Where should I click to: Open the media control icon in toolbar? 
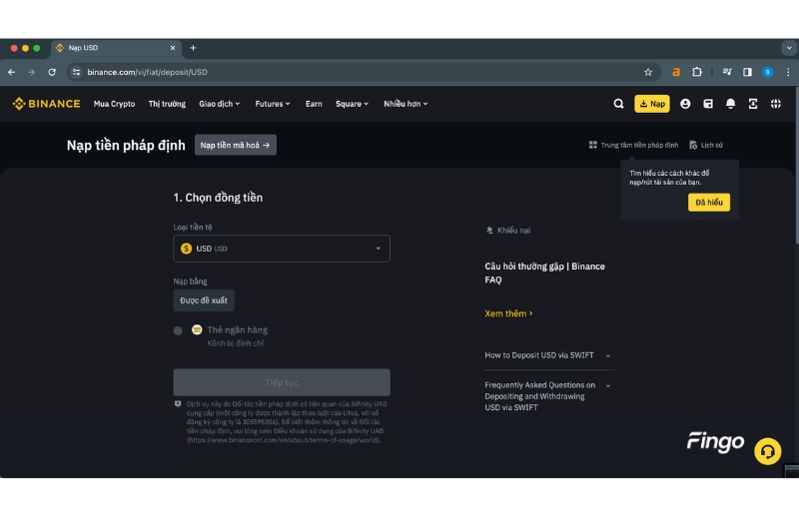(727, 72)
